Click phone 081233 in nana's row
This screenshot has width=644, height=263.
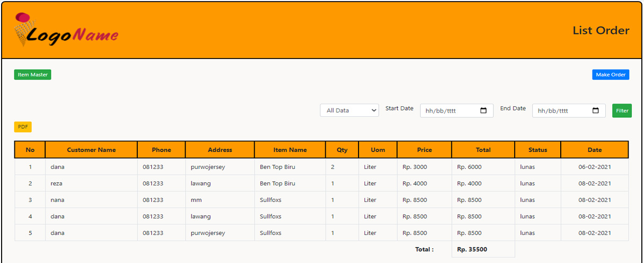(153, 200)
